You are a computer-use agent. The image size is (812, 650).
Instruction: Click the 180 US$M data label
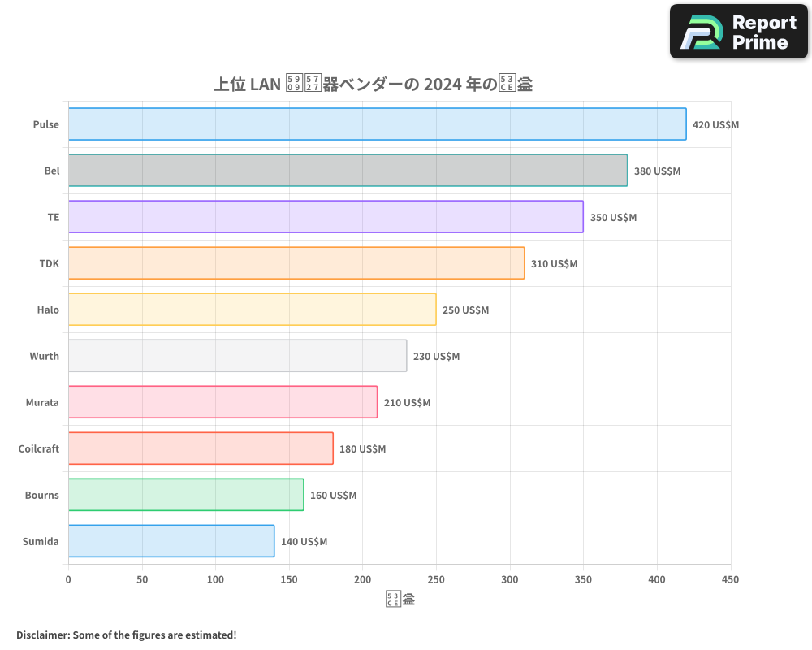pos(362,449)
